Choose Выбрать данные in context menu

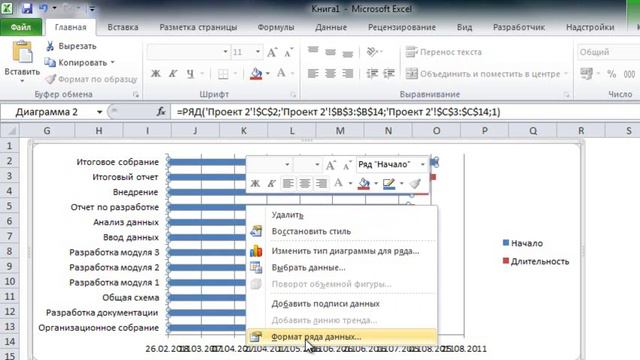pos(342,267)
